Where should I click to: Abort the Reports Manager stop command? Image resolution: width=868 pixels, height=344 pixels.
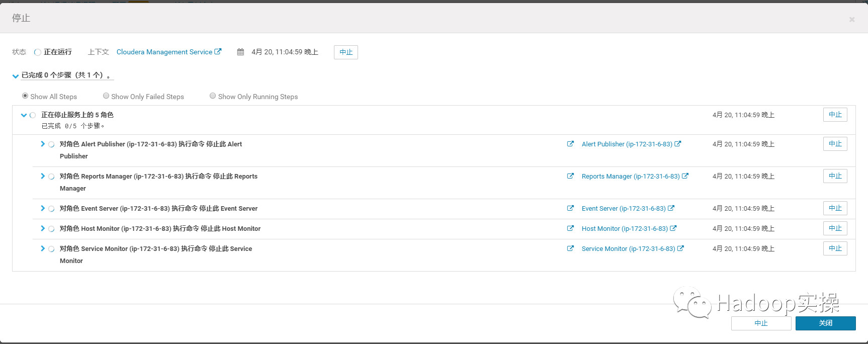[x=835, y=176]
